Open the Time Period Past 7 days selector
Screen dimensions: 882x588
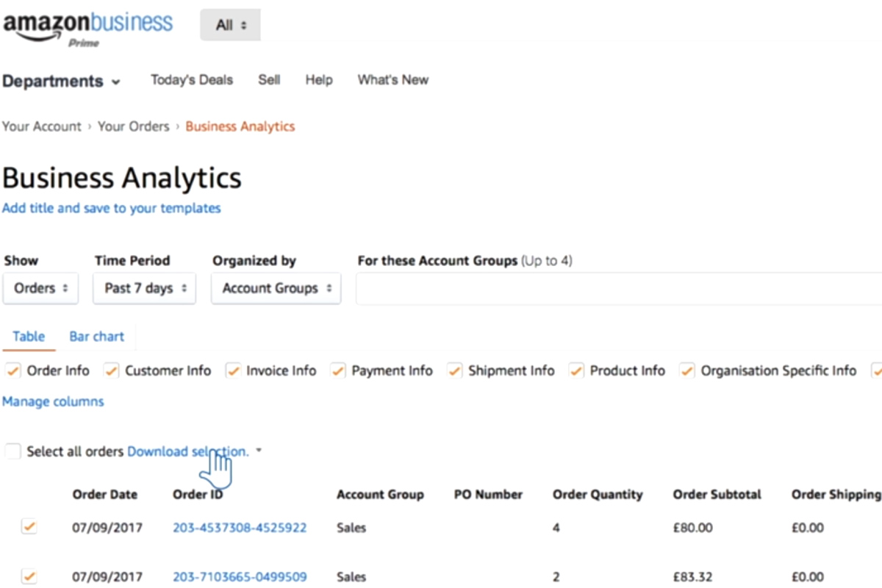(x=144, y=288)
